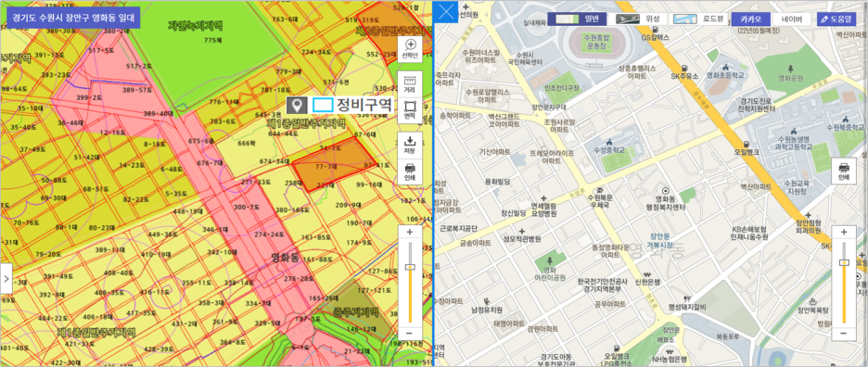Zoom in on right map with plus
This screenshot has height=367, width=868.
(844, 233)
